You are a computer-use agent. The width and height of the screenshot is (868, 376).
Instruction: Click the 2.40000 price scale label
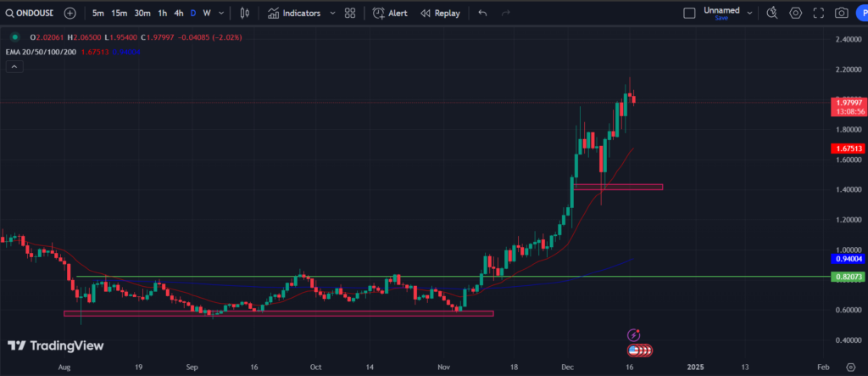coord(849,40)
